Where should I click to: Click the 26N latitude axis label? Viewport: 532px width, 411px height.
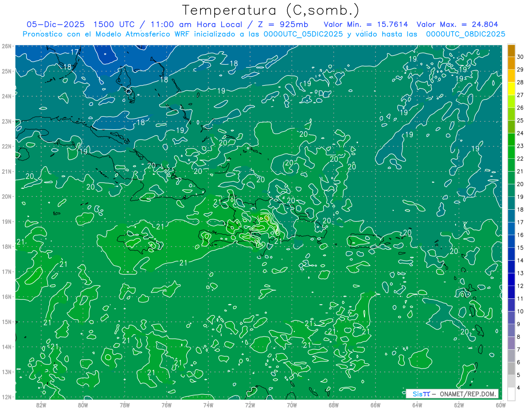tap(6, 46)
